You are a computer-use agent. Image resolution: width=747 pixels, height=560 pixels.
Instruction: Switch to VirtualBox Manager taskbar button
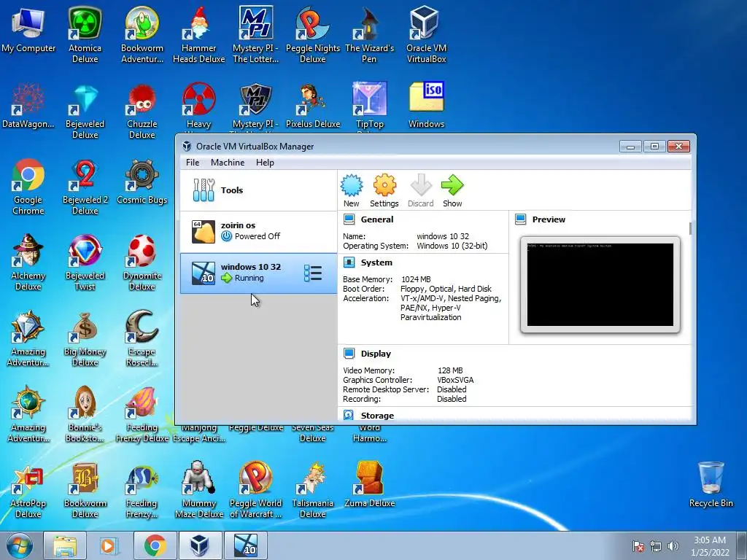200,545
